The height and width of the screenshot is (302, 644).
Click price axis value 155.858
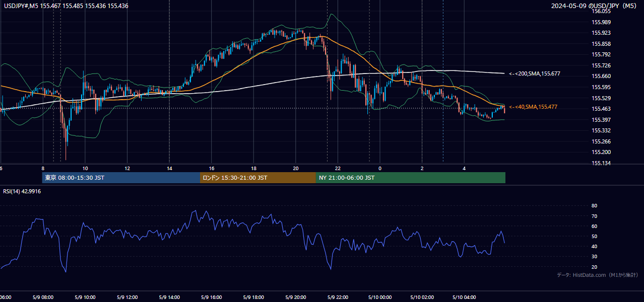[601, 44]
